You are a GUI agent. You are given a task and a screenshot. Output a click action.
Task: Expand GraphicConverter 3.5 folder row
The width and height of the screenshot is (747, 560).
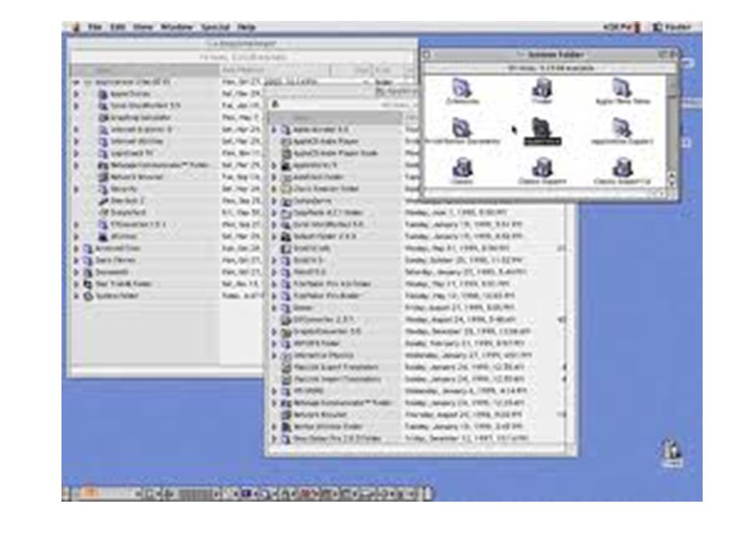[x=275, y=332]
